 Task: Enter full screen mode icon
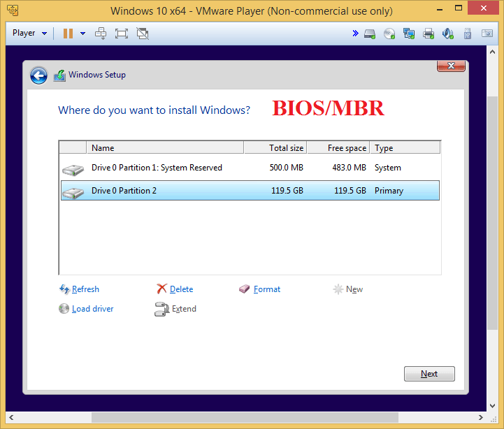[x=122, y=33]
